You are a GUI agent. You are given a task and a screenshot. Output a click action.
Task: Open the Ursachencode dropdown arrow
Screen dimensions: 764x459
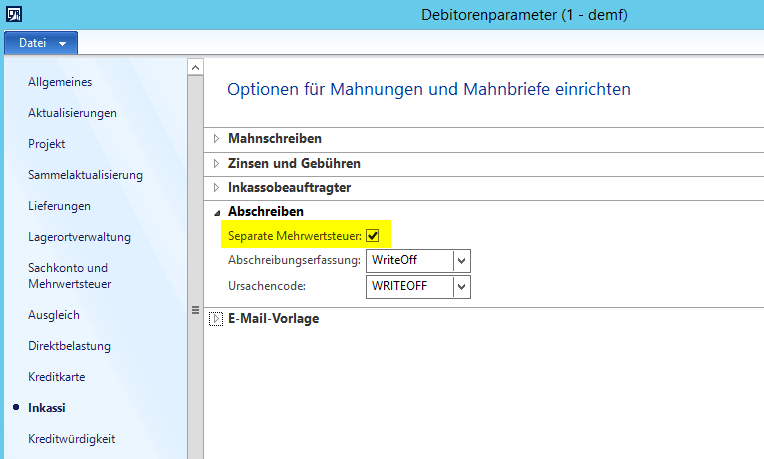point(461,287)
